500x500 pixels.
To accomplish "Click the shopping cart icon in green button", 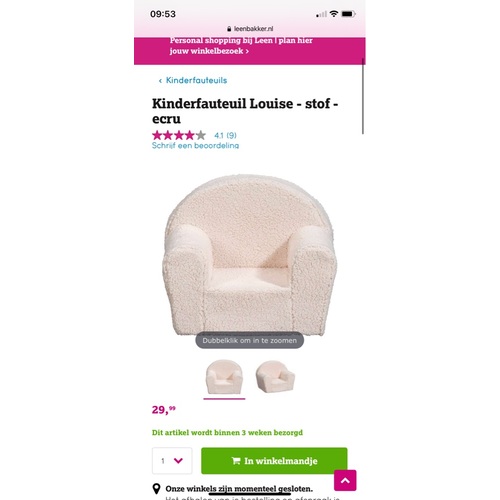I will pyautogui.click(x=236, y=461).
